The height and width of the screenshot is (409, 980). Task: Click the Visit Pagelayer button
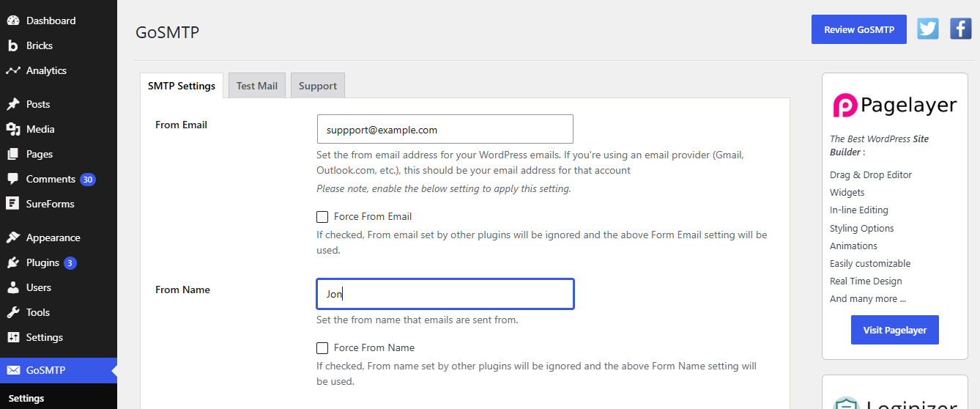point(895,330)
